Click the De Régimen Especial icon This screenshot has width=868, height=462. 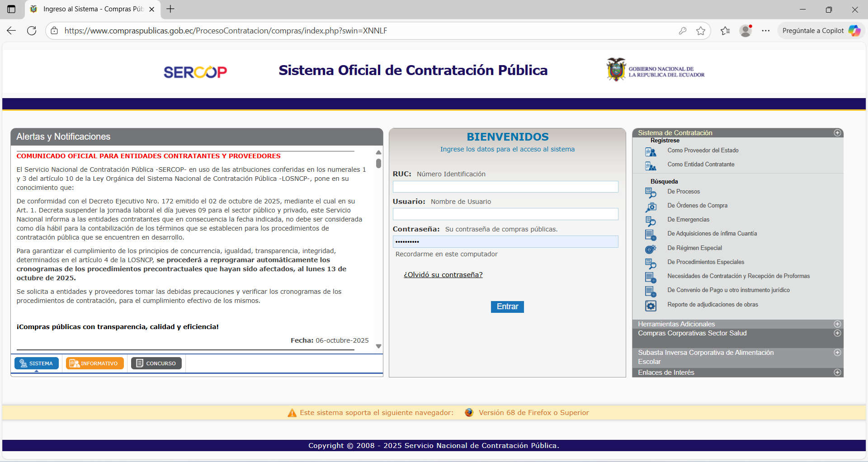click(x=650, y=249)
